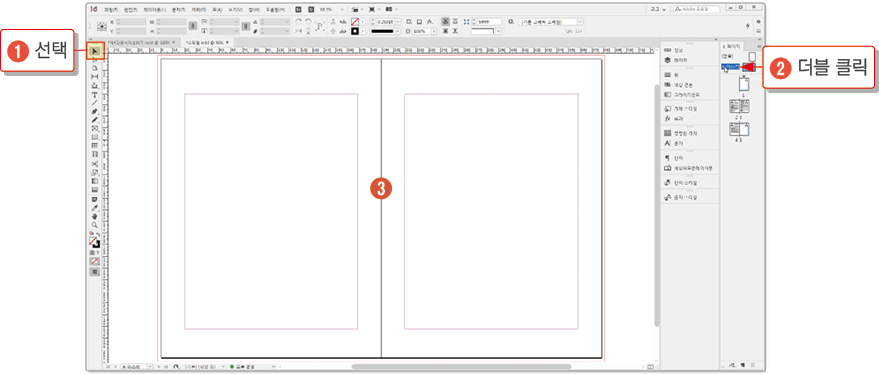
Task: Click the stroke color swatch in control panel
Action: tap(355, 31)
